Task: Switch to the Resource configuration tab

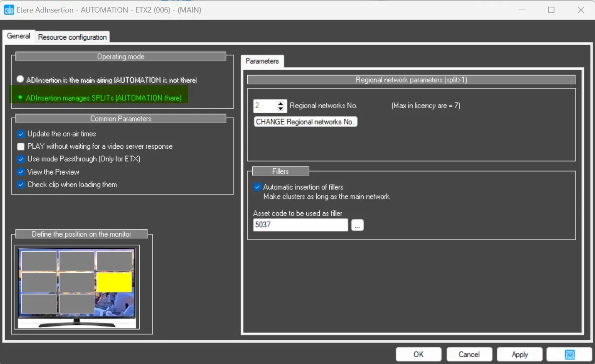Action: tap(72, 37)
